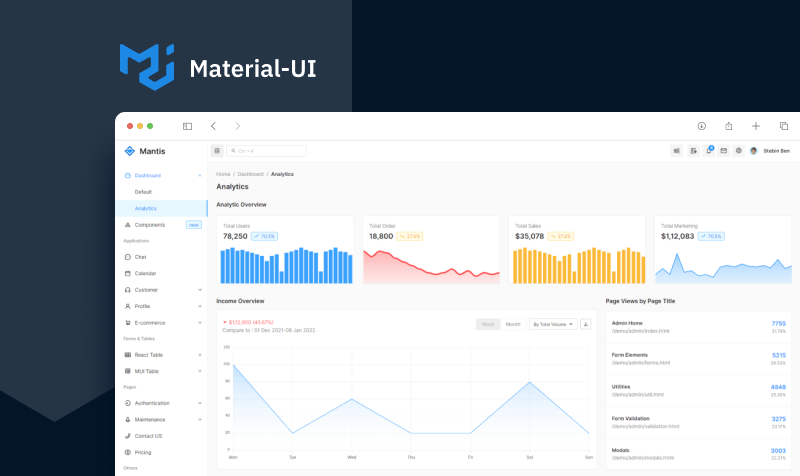Open the mail messages icon
800x476 pixels.
pyautogui.click(x=723, y=151)
